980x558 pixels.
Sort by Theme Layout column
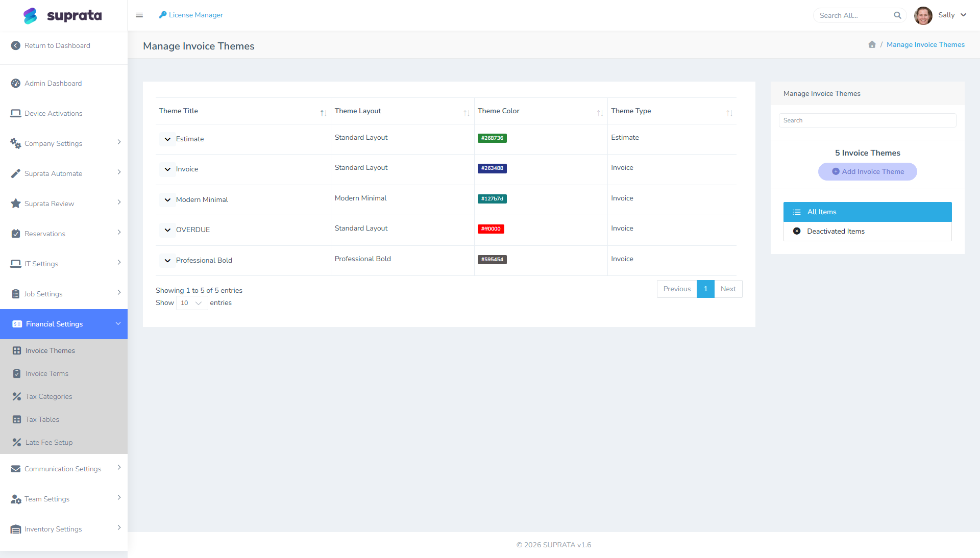(x=402, y=111)
